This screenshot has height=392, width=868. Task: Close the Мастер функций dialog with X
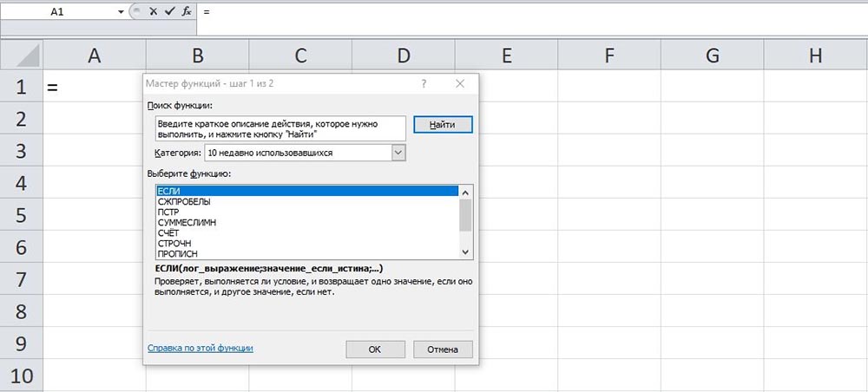[460, 84]
